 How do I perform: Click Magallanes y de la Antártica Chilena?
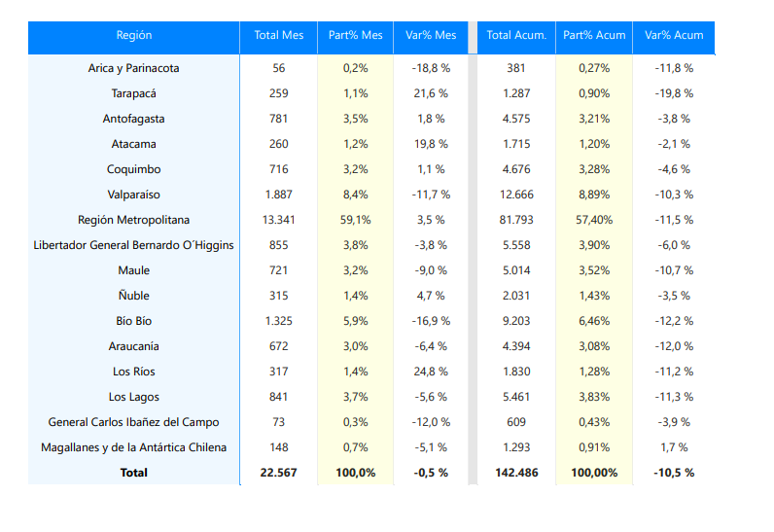[x=134, y=447]
